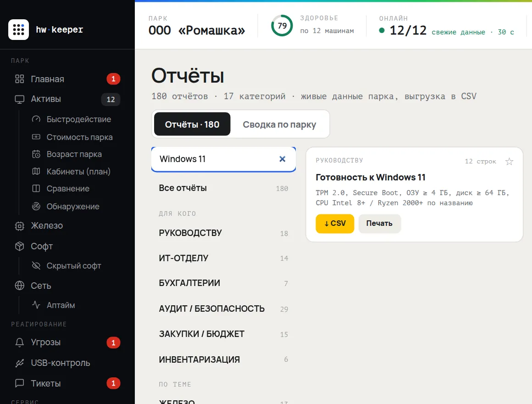Image resolution: width=532 pixels, height=404 pixels.
Task: Click the Печать button
Action: click(x=379, y=224)
